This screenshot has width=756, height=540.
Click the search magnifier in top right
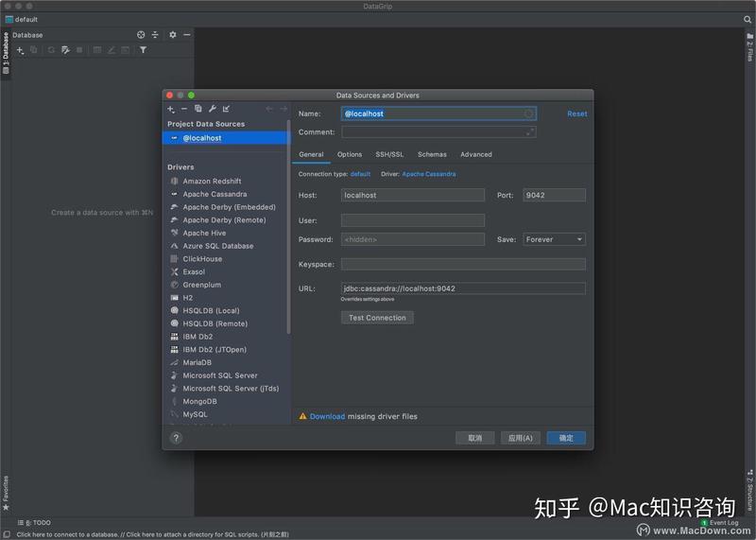coord(747,20)
